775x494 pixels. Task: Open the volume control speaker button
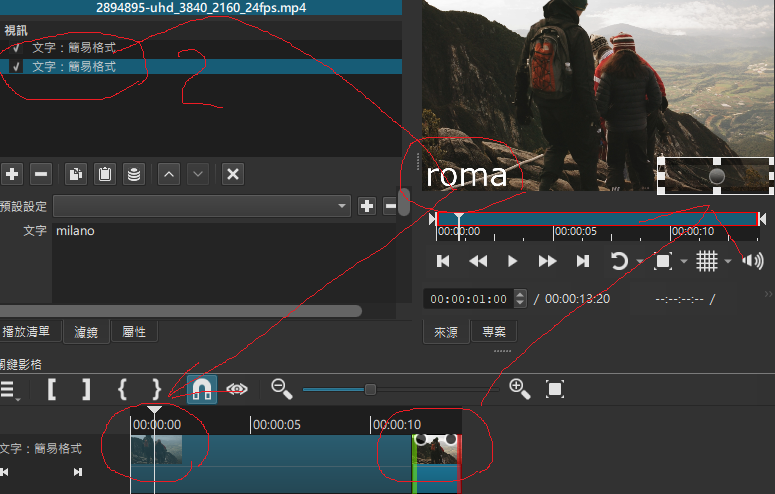752,261
